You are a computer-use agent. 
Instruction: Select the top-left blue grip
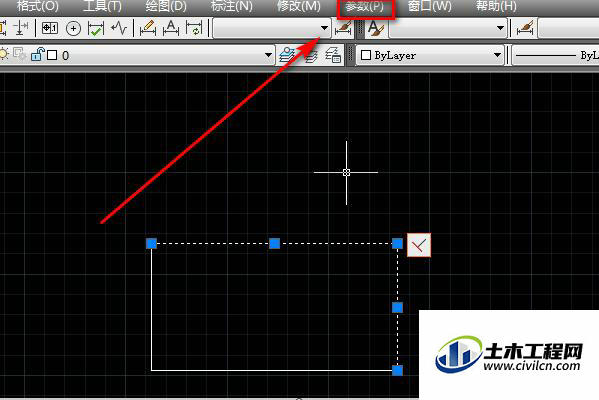click(152, 243)
